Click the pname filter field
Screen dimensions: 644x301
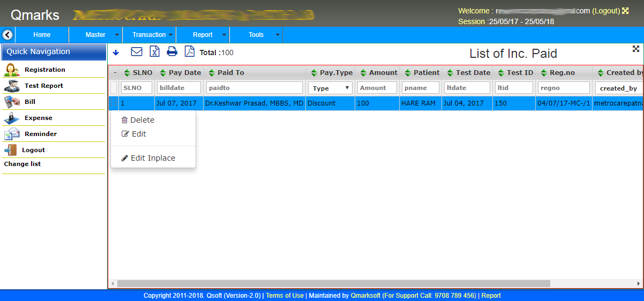point(421,88)
